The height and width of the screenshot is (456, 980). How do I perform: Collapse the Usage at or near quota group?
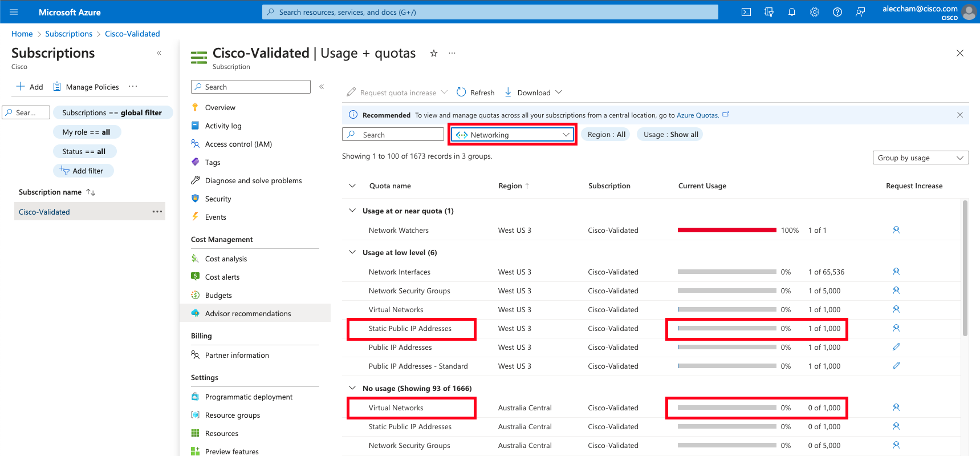click(352, 211)
